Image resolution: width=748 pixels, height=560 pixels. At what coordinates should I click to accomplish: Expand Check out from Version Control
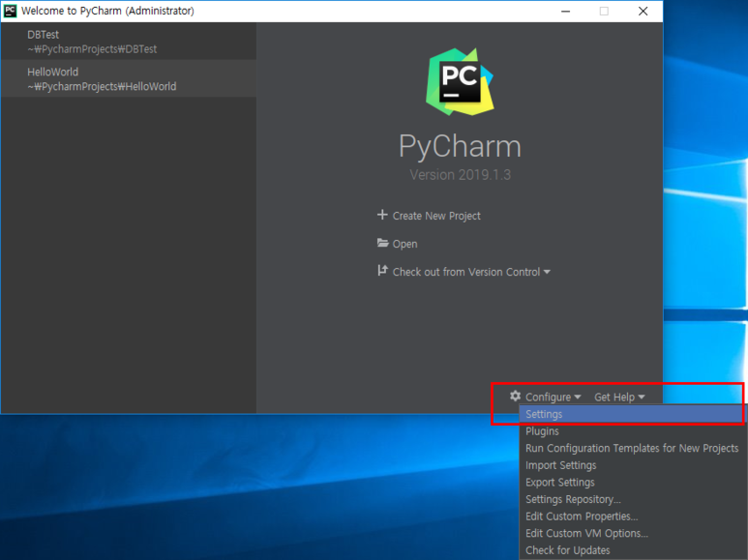point(471,272)
